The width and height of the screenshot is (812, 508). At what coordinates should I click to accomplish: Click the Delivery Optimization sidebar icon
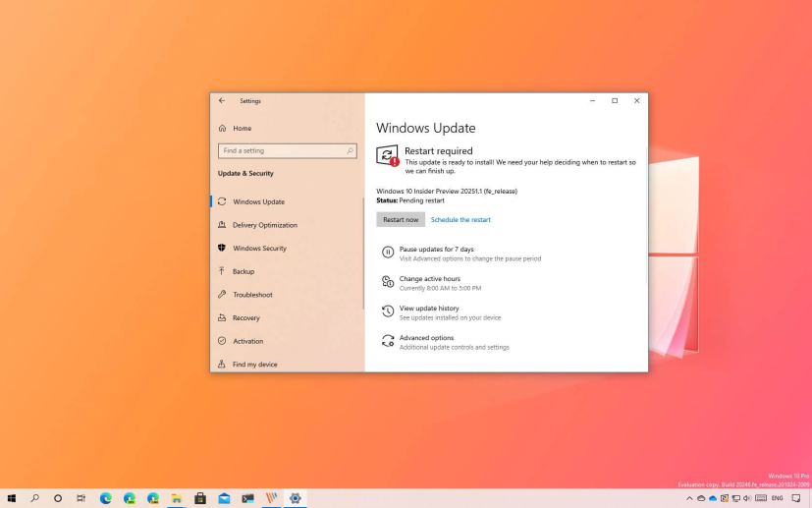click(x=222, y=225)
